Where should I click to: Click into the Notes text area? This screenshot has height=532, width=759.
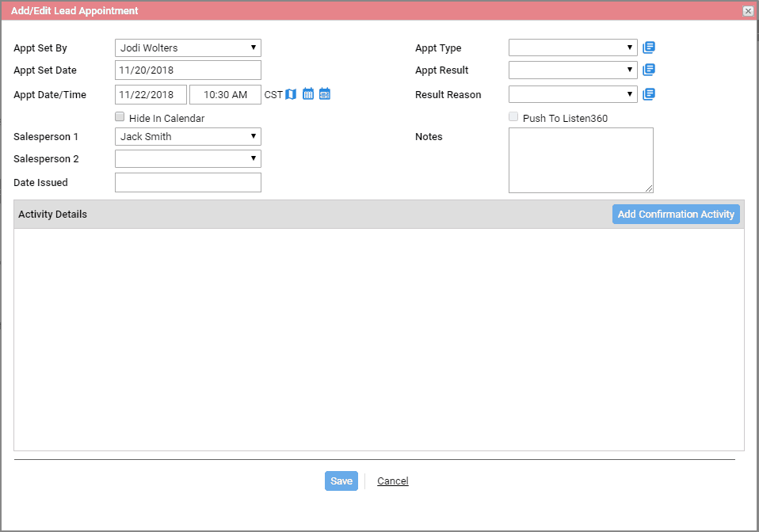(x=581, y=160)
